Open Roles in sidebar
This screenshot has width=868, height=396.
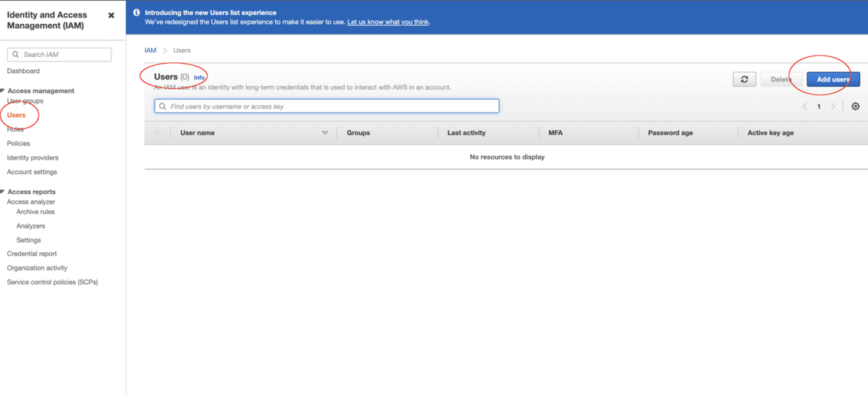[15, 129]
